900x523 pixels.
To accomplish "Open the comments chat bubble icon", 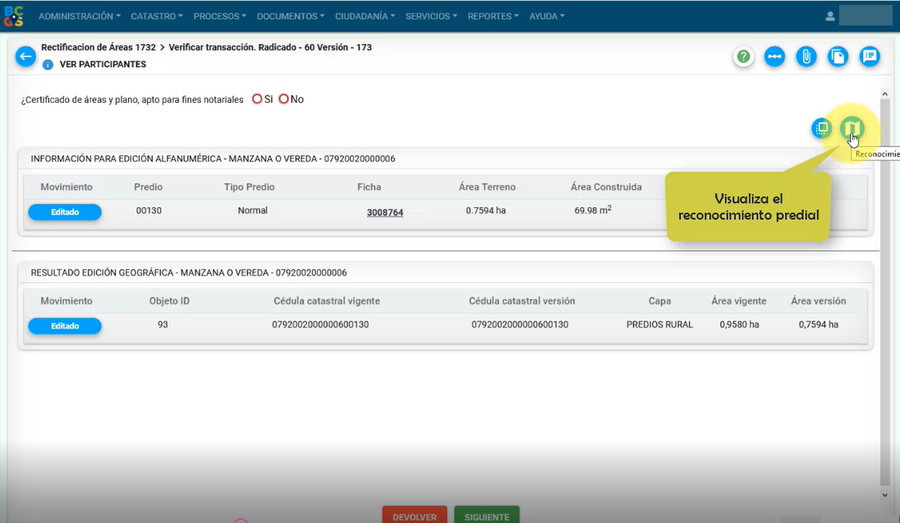I will click(870, 56).
